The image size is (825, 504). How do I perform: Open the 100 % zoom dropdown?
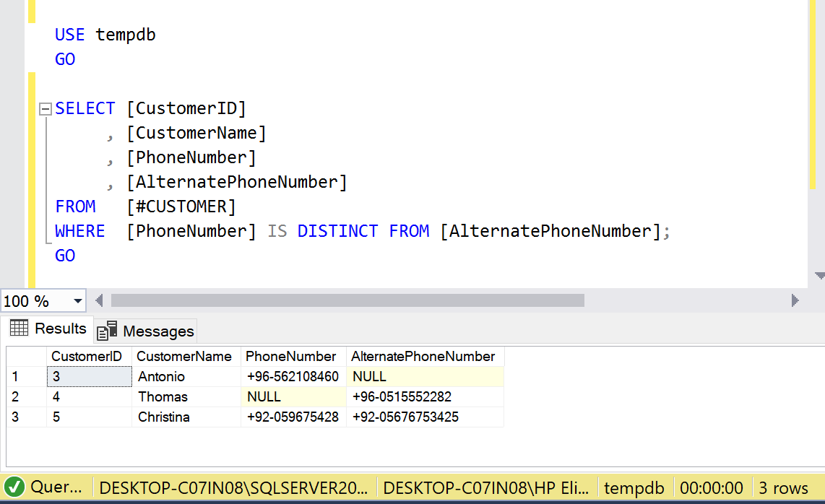pos(77,301)
